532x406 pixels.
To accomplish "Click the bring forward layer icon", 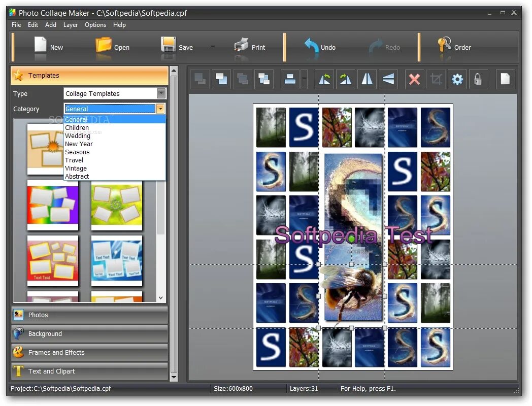I will point(263,79).
